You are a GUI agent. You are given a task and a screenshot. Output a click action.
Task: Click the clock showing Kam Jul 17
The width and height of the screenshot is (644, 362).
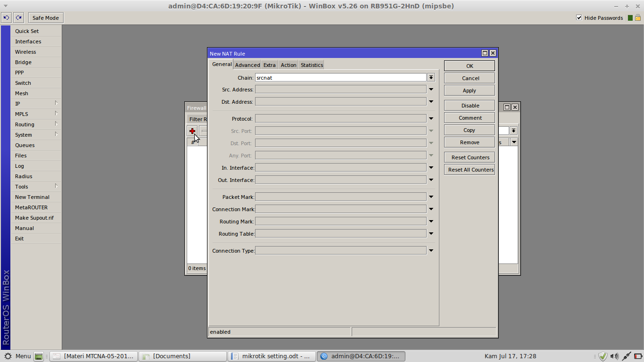point(510,356)
